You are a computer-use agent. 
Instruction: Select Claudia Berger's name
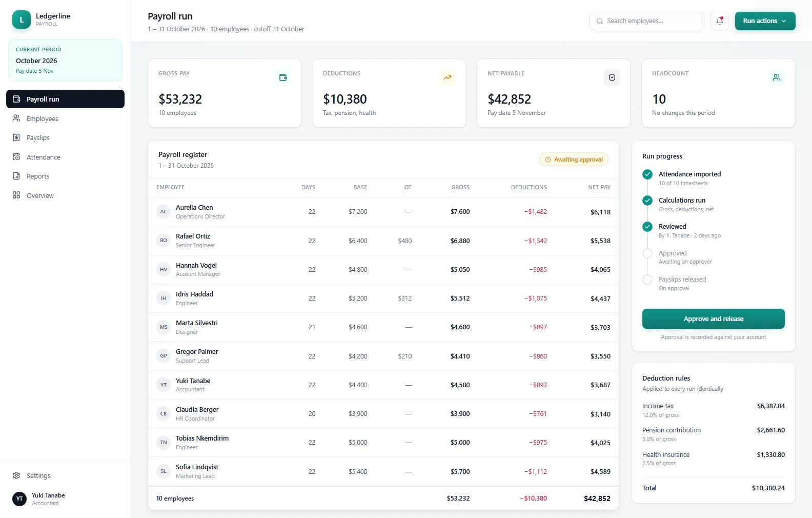click(x=197, y=409)
